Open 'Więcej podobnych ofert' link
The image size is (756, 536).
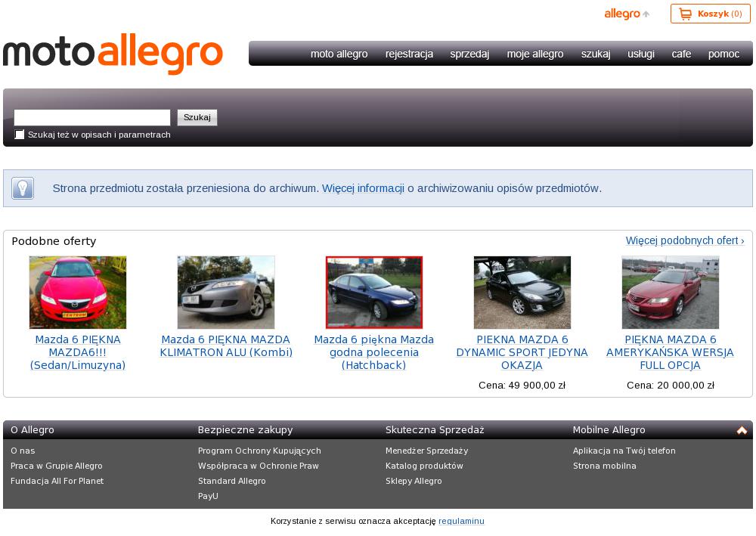pos(685,240)
